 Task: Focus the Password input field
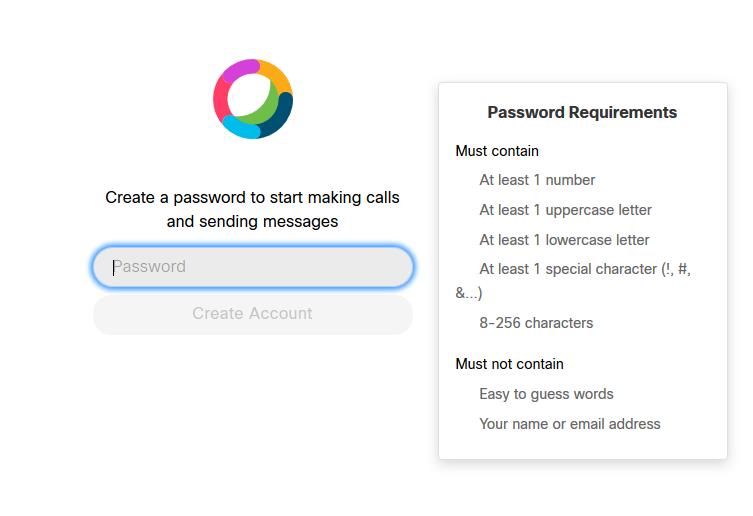[x=253, y=267]
